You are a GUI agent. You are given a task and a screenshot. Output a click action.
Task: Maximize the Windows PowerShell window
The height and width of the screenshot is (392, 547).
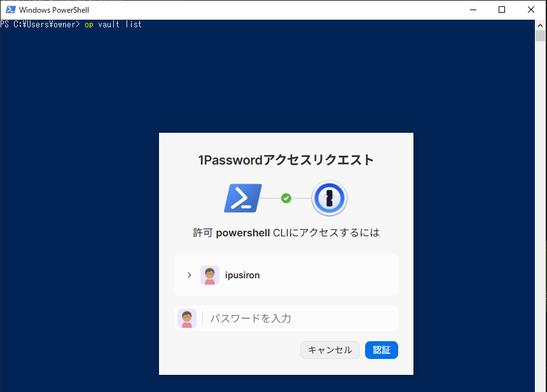pos(502,10)
